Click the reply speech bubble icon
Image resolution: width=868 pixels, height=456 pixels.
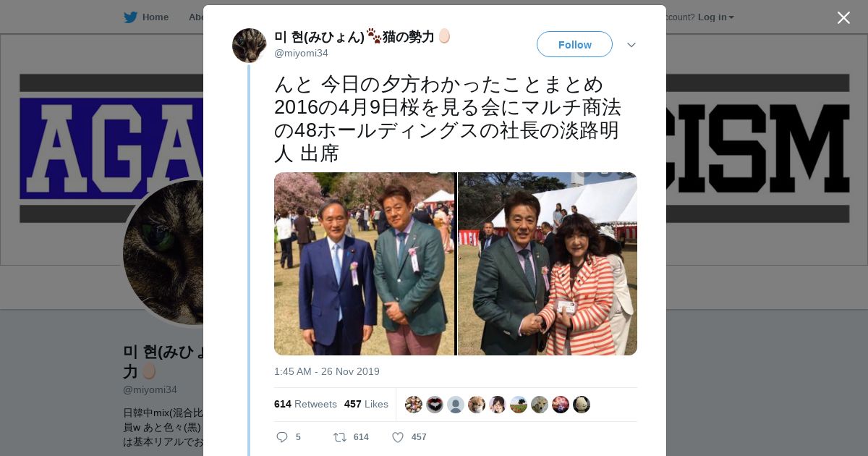(x=282, y=437)
